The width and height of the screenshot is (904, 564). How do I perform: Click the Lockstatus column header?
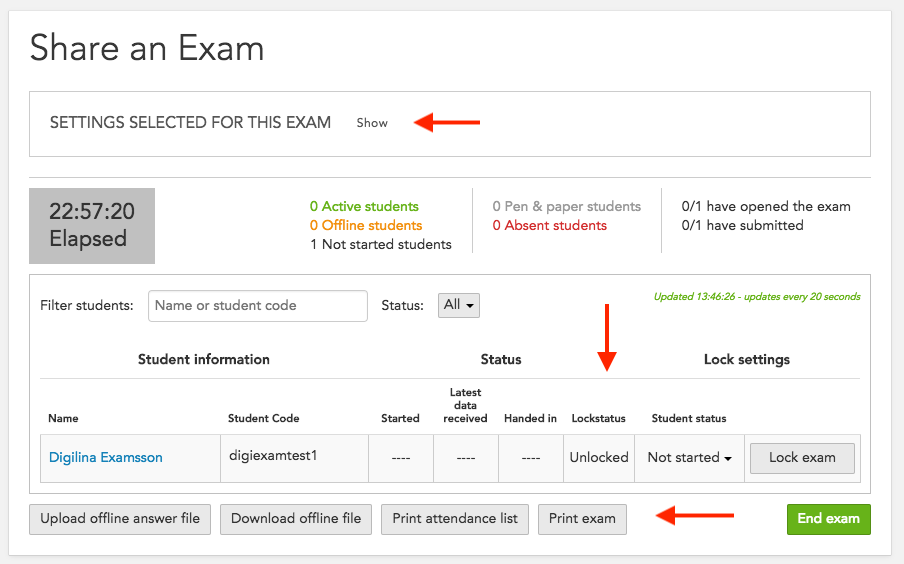[598, 418]
